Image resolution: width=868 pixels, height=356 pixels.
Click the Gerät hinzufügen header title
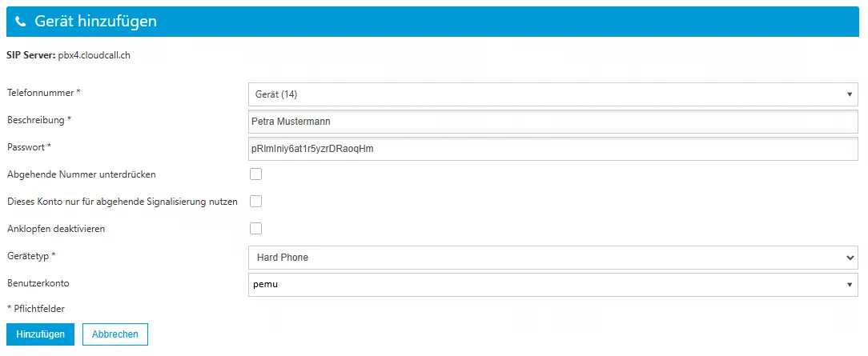coord(95,22)
